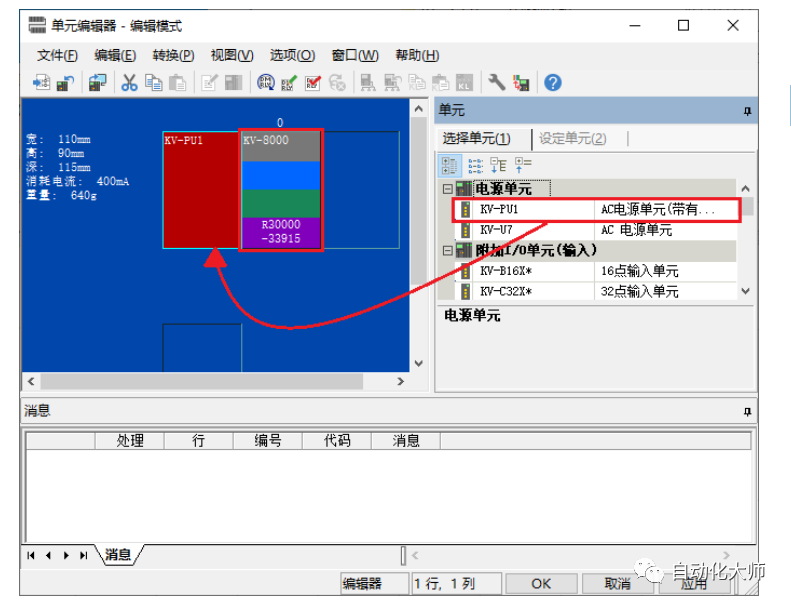Click the DM RLY icon with red checkmark
Viewport: 791px width, 606px height.
[313, 82]
